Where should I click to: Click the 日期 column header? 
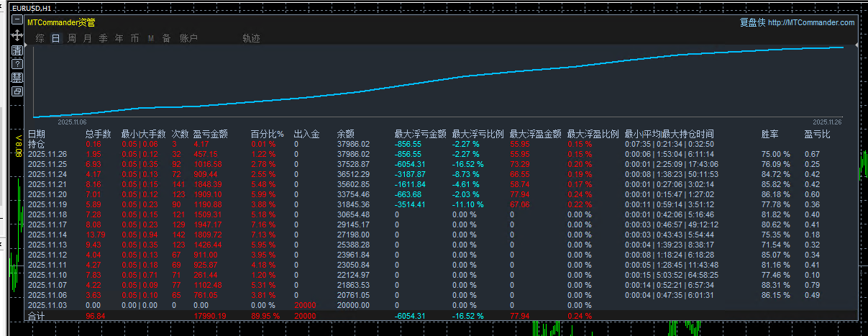tap(37, 134)
